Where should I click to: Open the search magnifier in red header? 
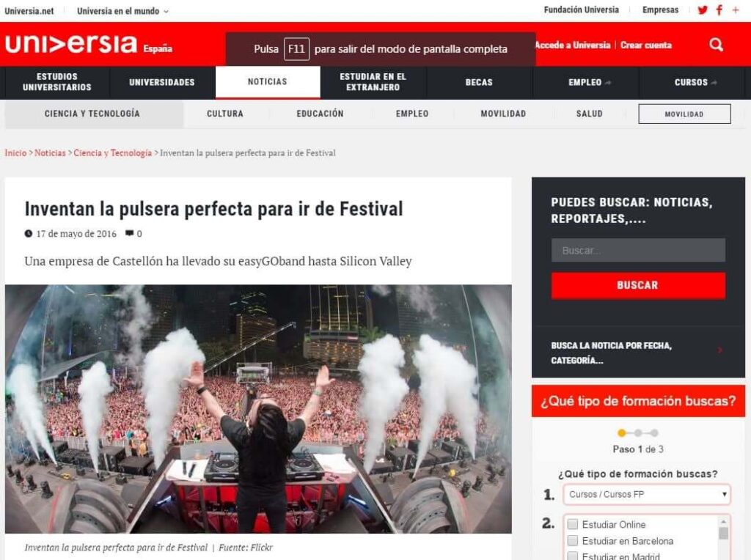pyautogui.click(x=716, y=45)
